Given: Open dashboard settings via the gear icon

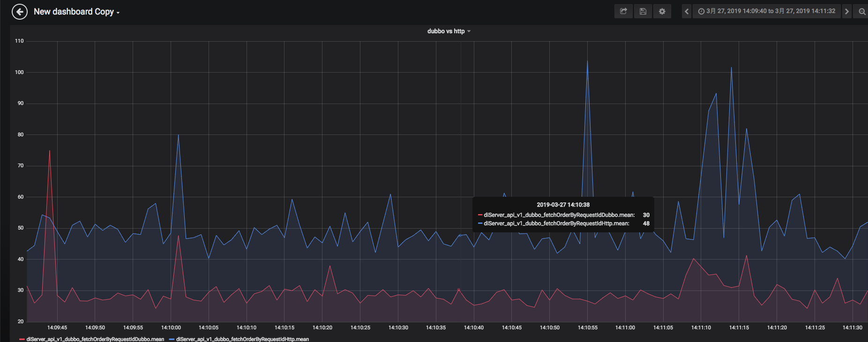Looking at the screenshot, I should tap(662, 11).
